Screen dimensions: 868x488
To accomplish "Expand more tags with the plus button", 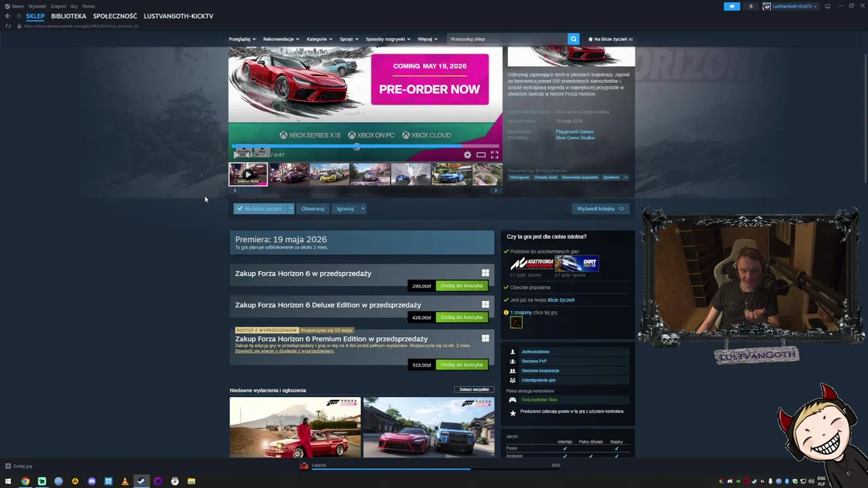I will pyautogui.click(x=625, y=178).
